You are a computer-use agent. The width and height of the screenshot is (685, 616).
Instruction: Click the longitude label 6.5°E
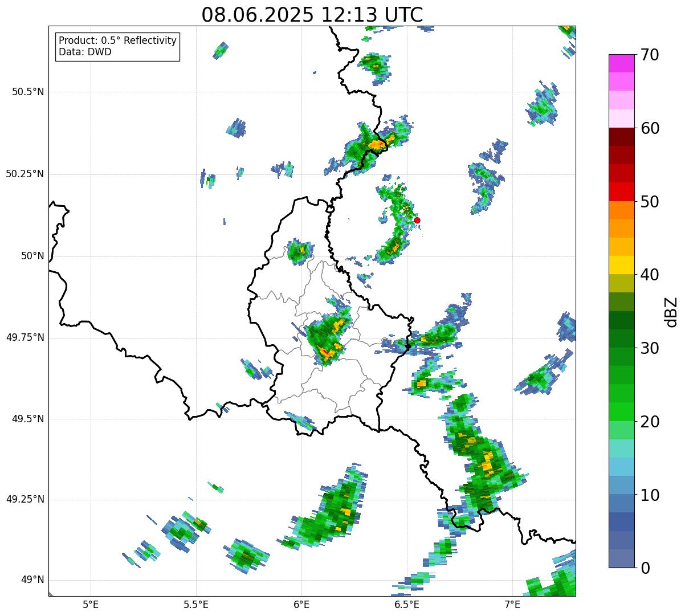pos(407,604)
